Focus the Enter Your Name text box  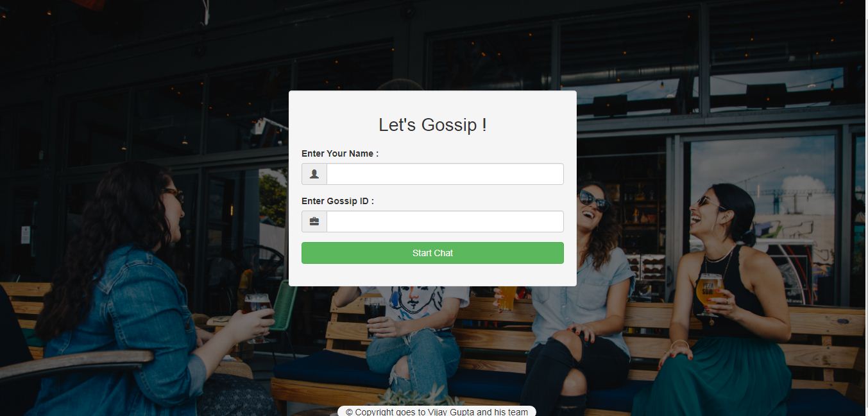(x=445, y=174)
